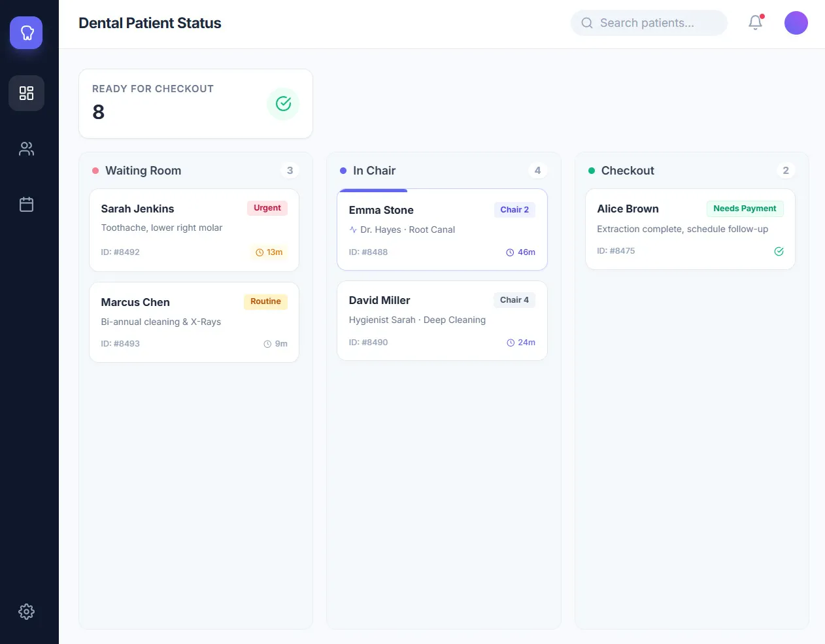Click the Ready for Checkout label

click(153, 89)
